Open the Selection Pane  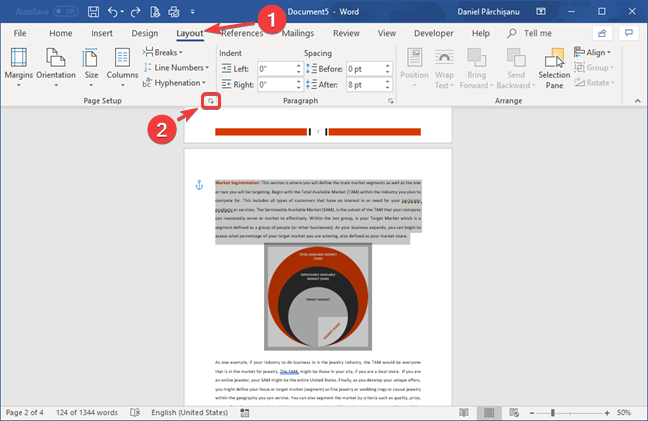pos(554,67)
